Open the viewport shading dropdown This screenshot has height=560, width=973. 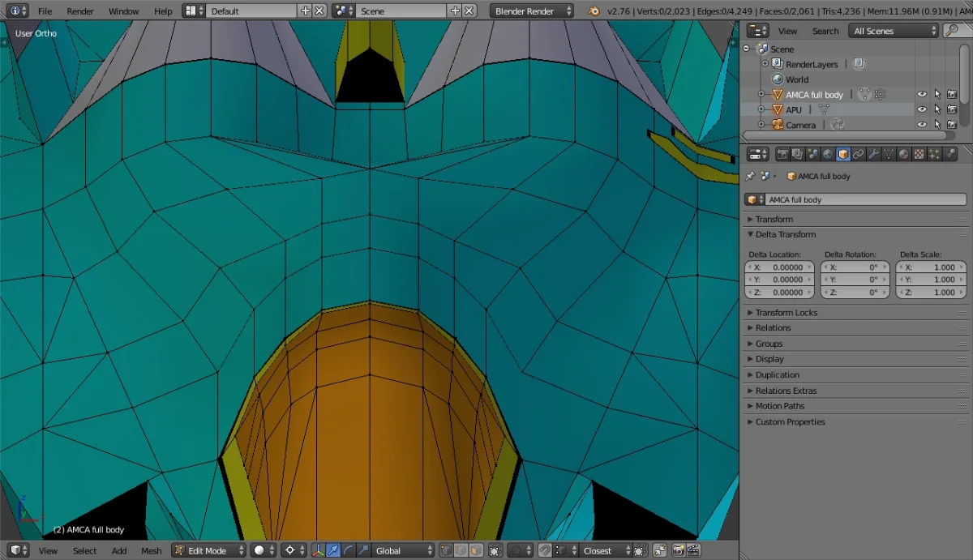tap(264, 550)
